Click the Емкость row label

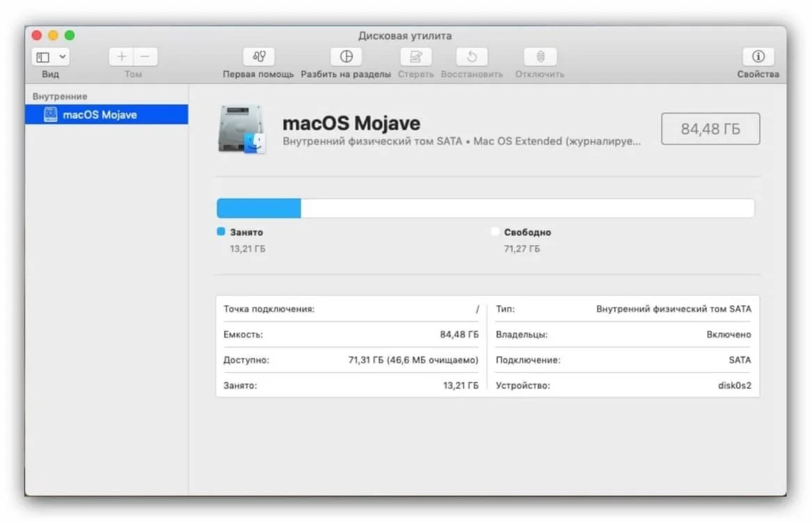243,335
